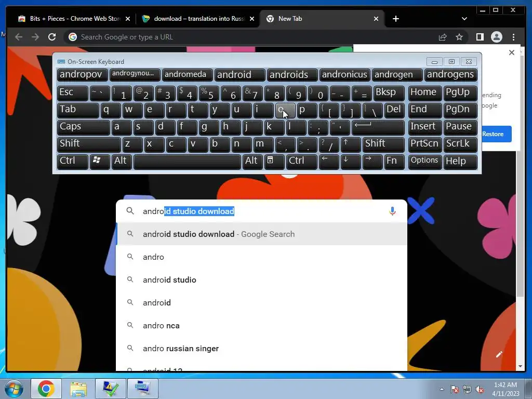Open the share page icon in address bar

click(443, 37)
